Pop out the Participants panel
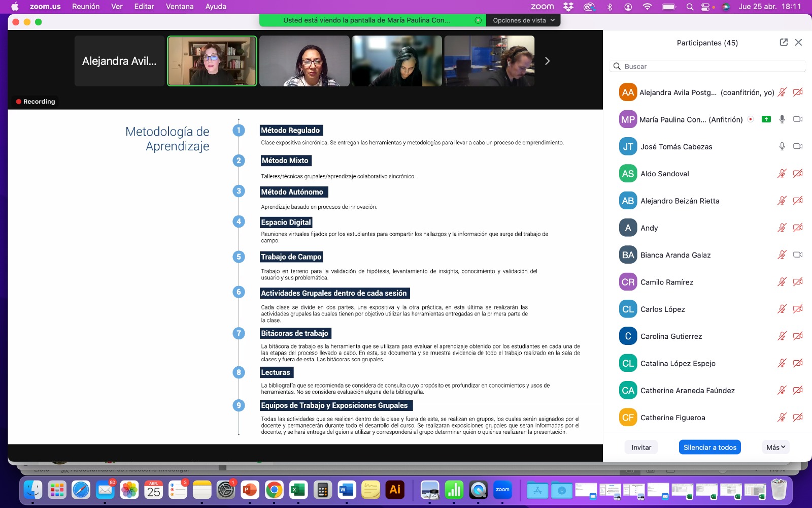The height and width of the screenshot is (508, 812). click(784, 43)
